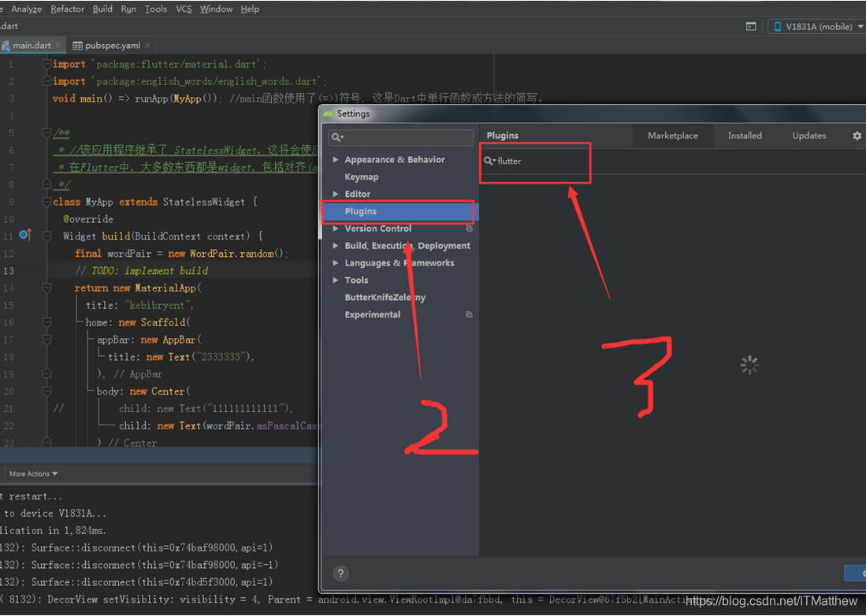Close the pubspec.yaml editor tab
The width and height of the screenshot is (866, 616).
tap(147, 45)
